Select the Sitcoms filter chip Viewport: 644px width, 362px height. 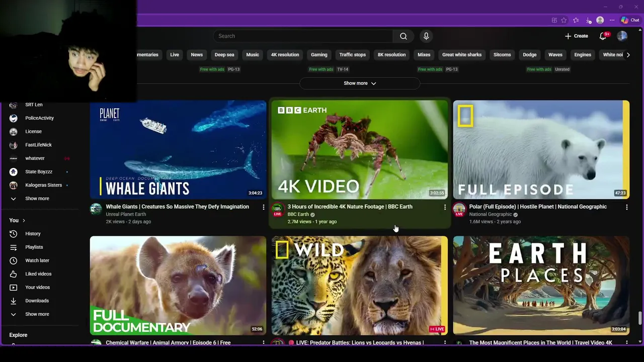(502, 55)
